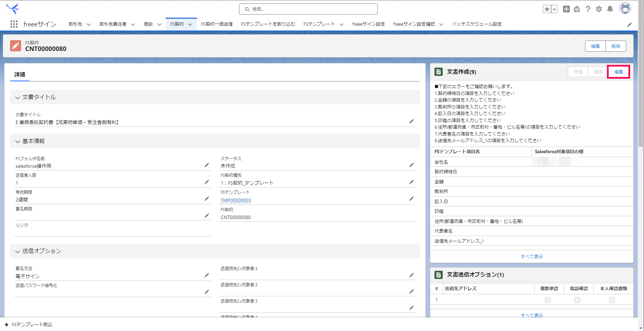Open the freeeサイン設定確認 tab dropdown chevron
This screenshot has height=331, width=644.
click(441, 24)
